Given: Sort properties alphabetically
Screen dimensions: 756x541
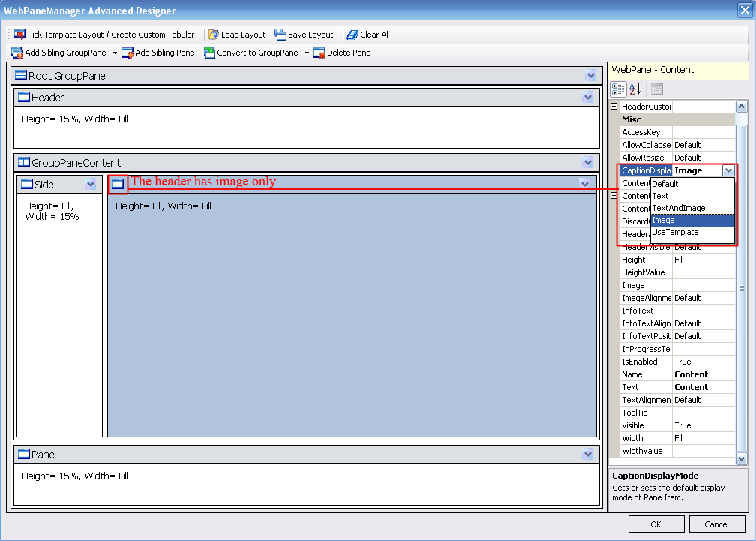Looking at the screenshot, I should click(x=634, y=89).
